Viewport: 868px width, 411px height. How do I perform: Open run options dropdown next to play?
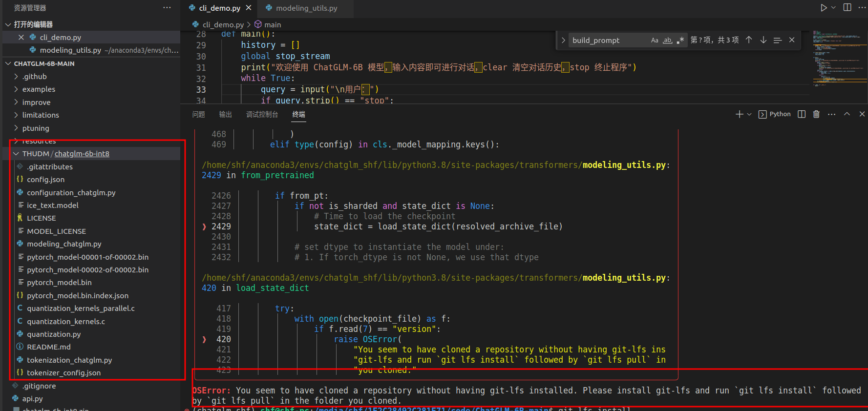pyautogui.click(x=833, y=8)
